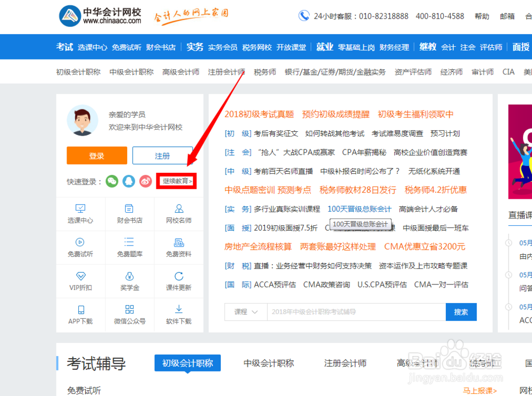
Task: Switch to 初级会计职称 tab in 考试辅导
Action: coord(188,363)
